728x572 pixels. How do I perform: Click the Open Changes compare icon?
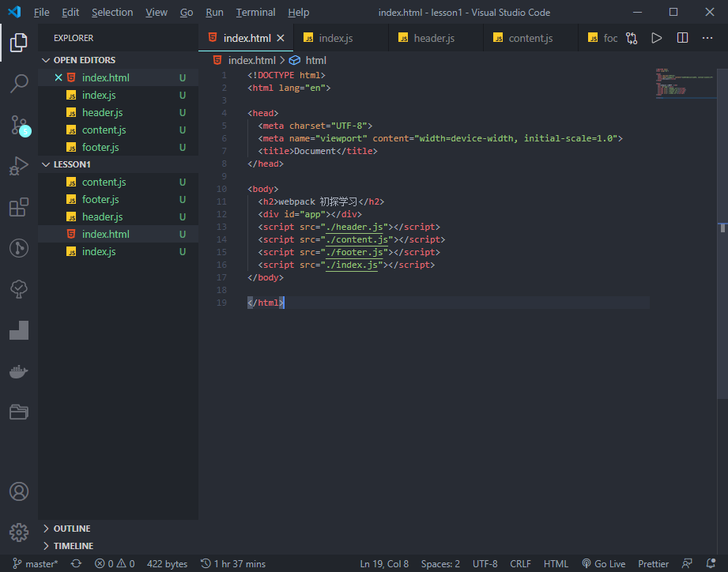coord(632,38)
